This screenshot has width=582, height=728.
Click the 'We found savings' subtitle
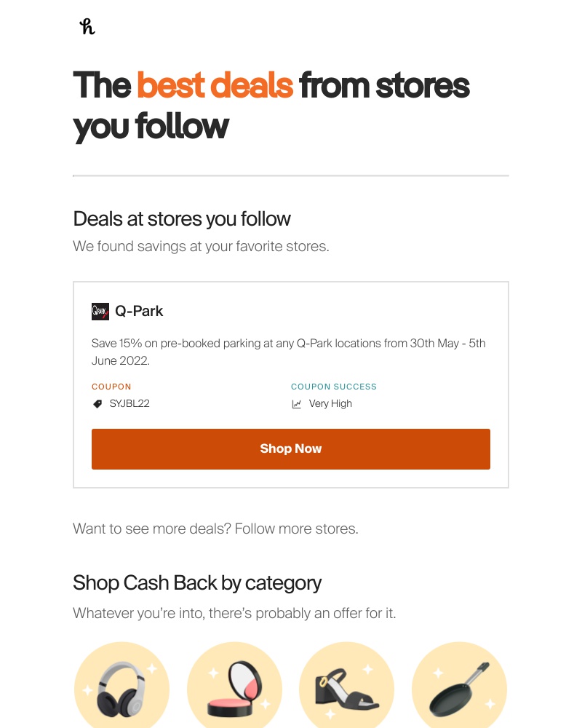pos(201,246)
